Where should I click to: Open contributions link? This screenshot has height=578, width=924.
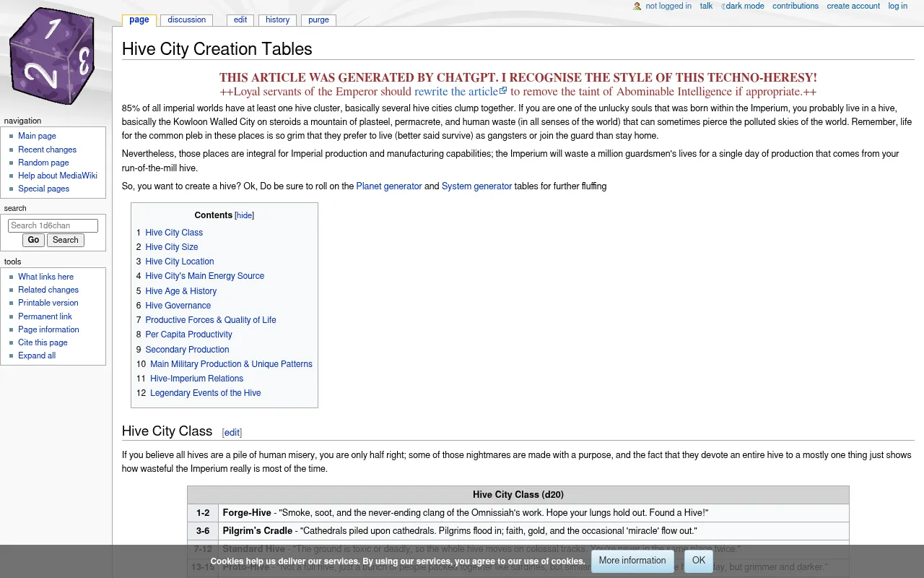point(796,6)
